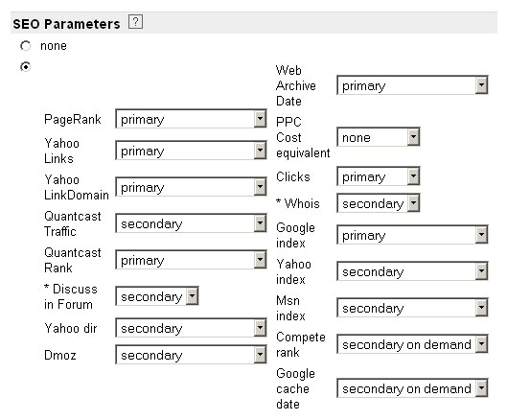The height and width of the screenshot is (420, 507).
Task: Open the Yahoo dir dropdown
Action: click(x=191, y=328)
